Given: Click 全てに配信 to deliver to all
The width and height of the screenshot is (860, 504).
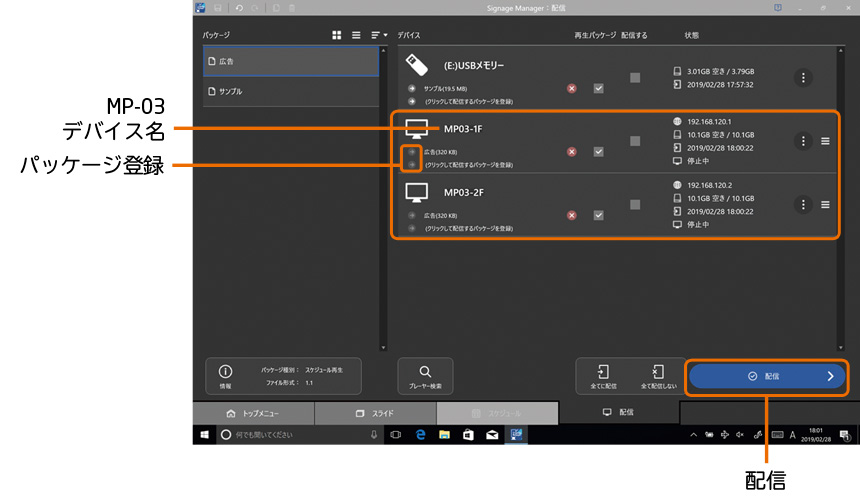Looking at the screenshot, I should click(x=603, y=376).
